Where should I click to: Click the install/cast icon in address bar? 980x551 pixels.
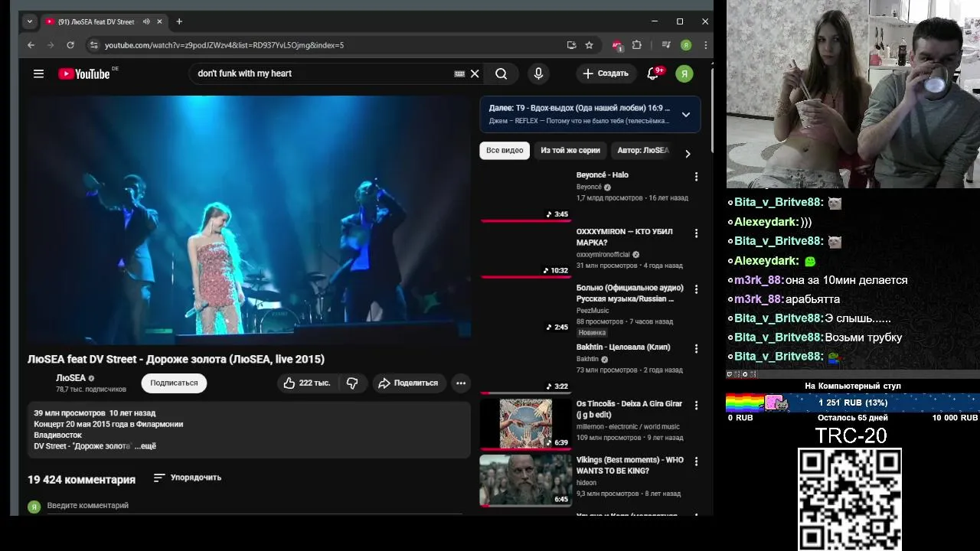coord(571,45)
